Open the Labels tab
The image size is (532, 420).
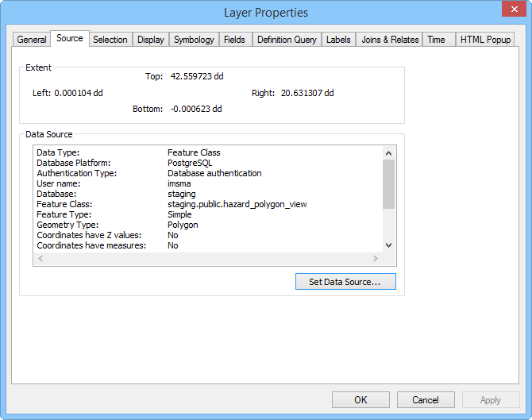(x=338, y=40)
